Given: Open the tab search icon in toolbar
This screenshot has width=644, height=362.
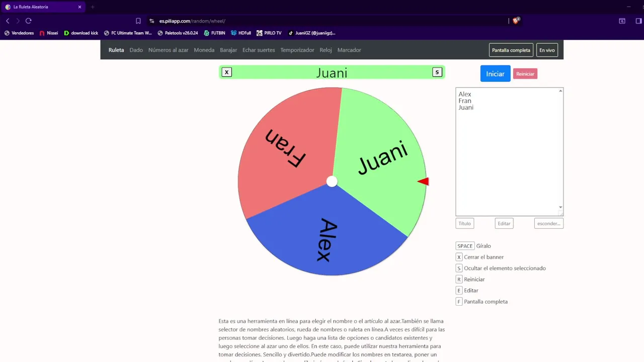Looking at the screenshot, I should tap(622, 21).
